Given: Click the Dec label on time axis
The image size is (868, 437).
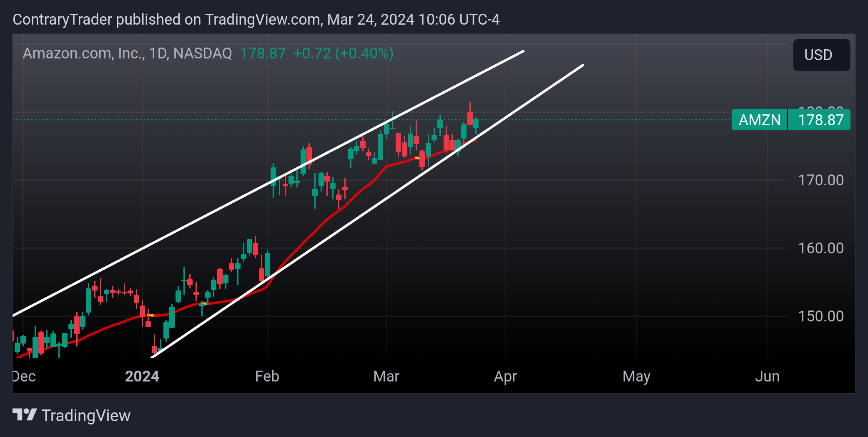Looking at the screenshot, I should pyautogui.click(x=24, y=376).
